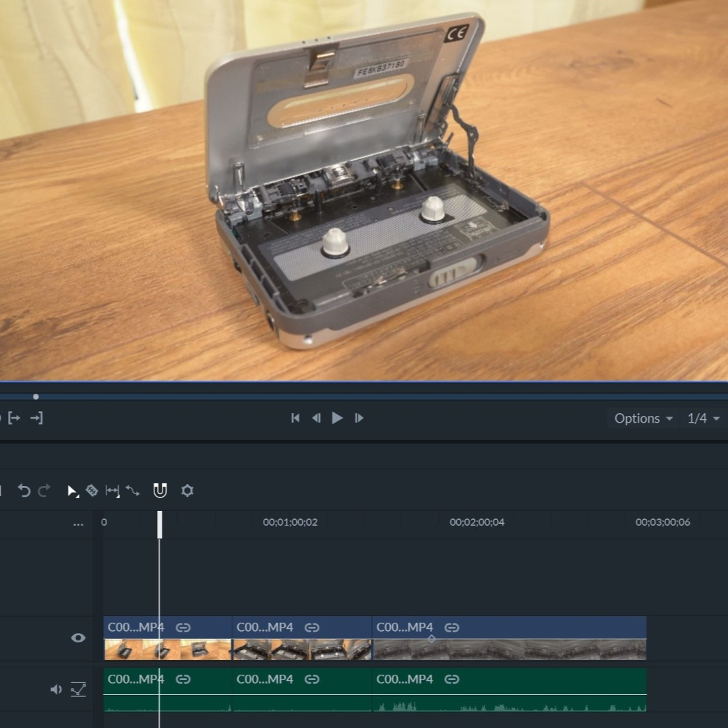This screenshot has height=728, width=728.
Task: Click the Redo arrow in timeline toolbar
Action: pyautogui.click(x=44, y=491)
